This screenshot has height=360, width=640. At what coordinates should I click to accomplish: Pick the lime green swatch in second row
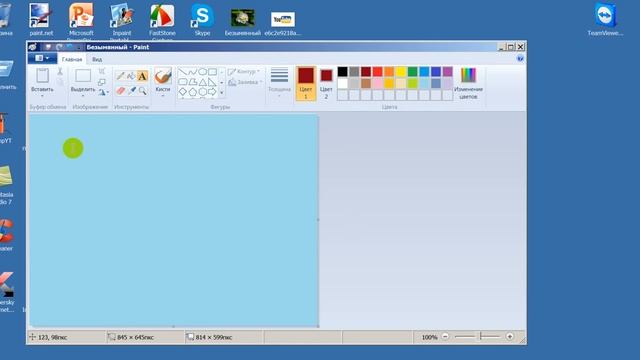point(413,83)
